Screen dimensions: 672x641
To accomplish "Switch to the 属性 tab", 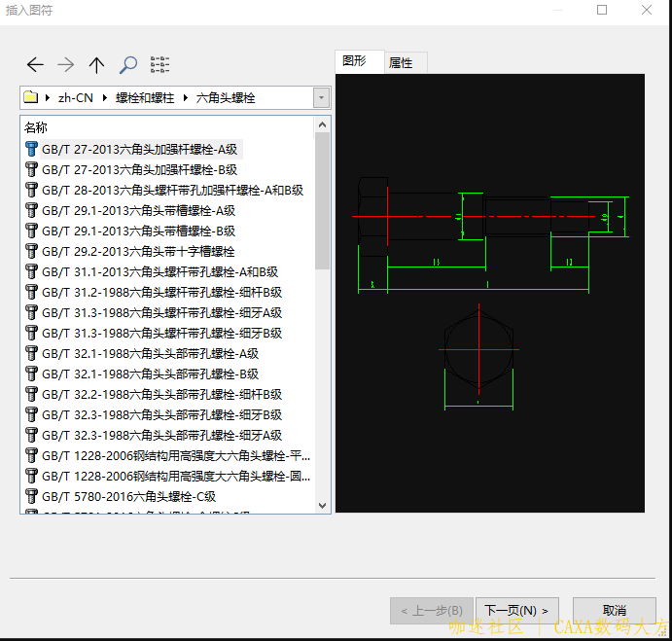I will click(401, 63).
